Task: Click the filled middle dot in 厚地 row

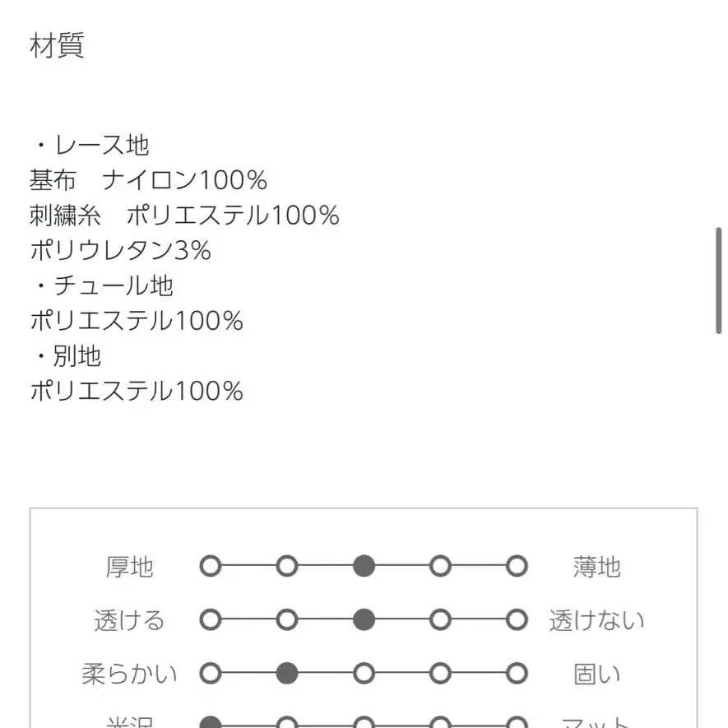Action: point(364,566)
